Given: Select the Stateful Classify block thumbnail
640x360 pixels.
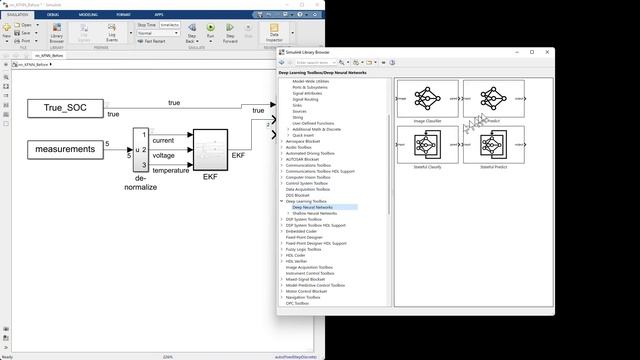Looking at the screenshot, I should click(427, 144).
